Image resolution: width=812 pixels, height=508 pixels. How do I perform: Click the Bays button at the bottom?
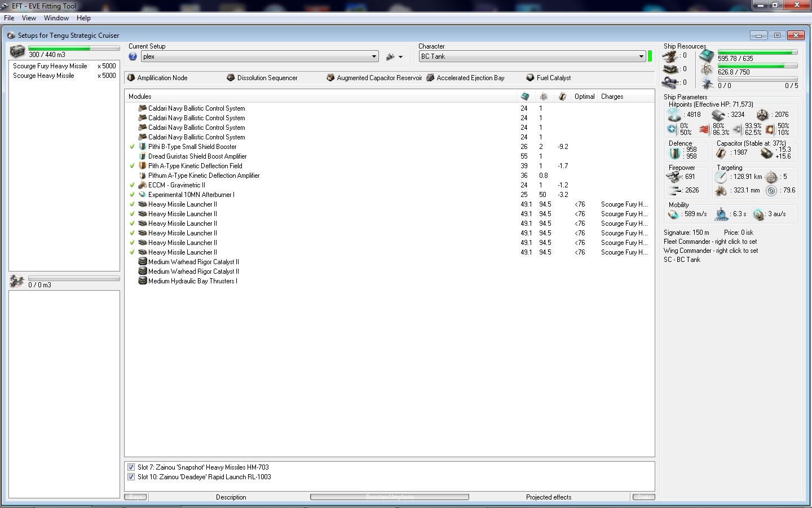coord(136,497)
